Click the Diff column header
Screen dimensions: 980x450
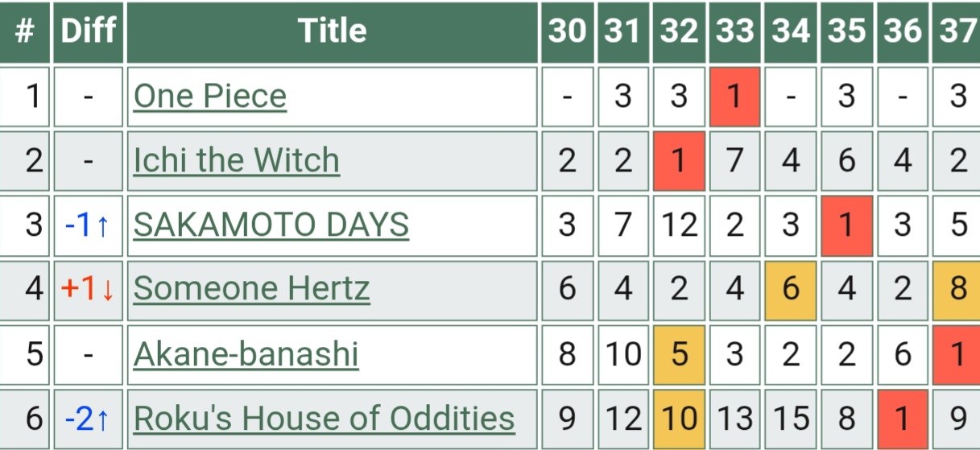pos(89,32)
